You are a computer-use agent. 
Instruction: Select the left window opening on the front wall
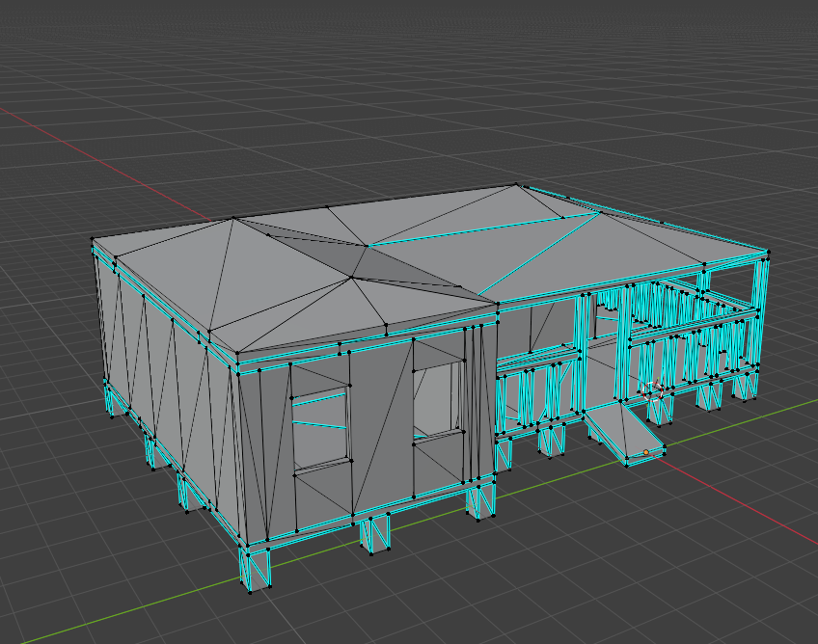click(320, 430)
